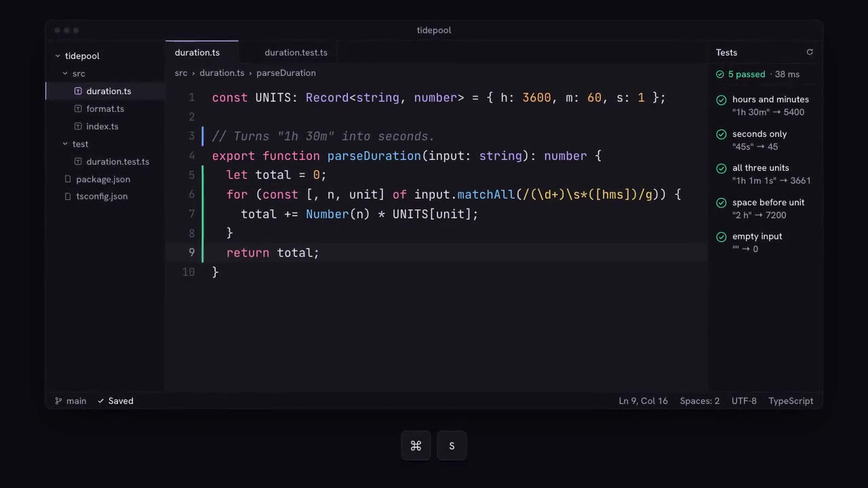Click the 'Spaces: 2' indentation setting
This screenshot has width=868, height=488.
pyautogui.click(x=700, y=401)
